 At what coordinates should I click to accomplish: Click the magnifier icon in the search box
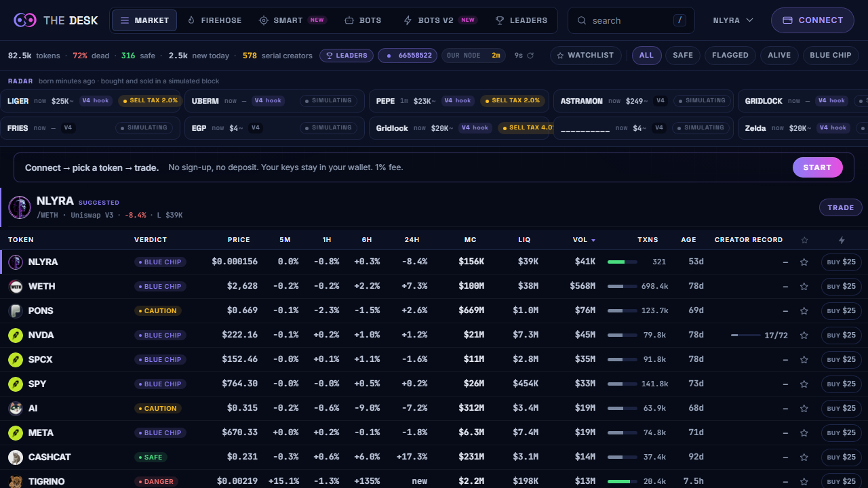point(582,20)
